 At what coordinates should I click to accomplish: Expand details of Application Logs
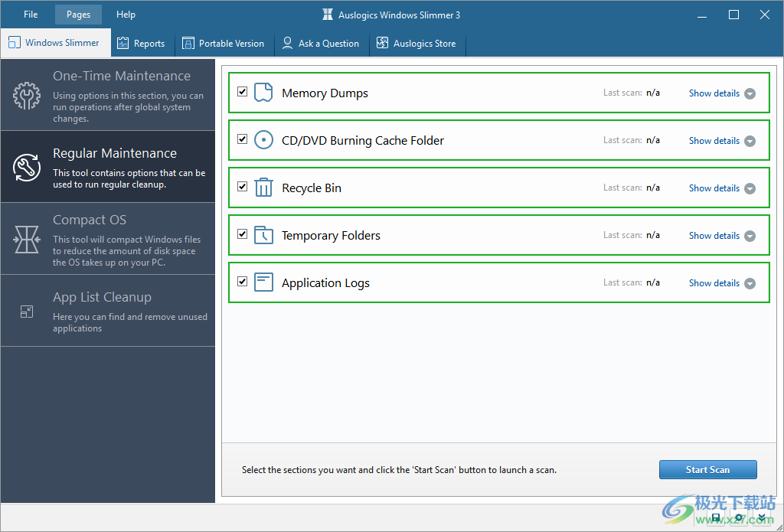pos(714,282)
